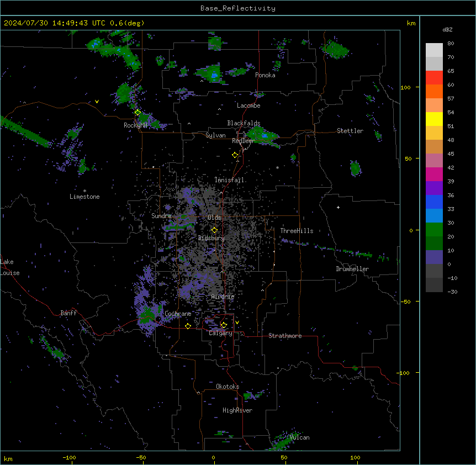Click the white plus marker north of Drumheller
Viewport: 476px width, 465px height.
[338, 207]
